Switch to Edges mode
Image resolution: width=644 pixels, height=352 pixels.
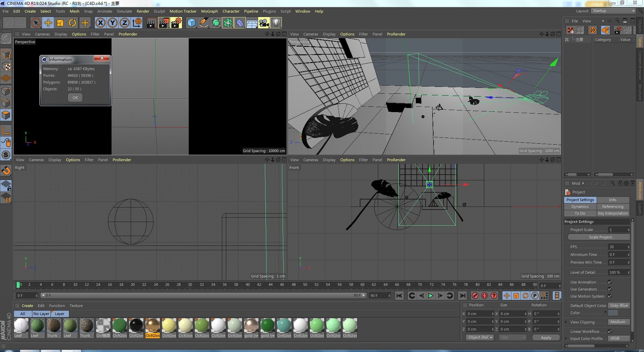pyautogui.click(x=6, y=103)
